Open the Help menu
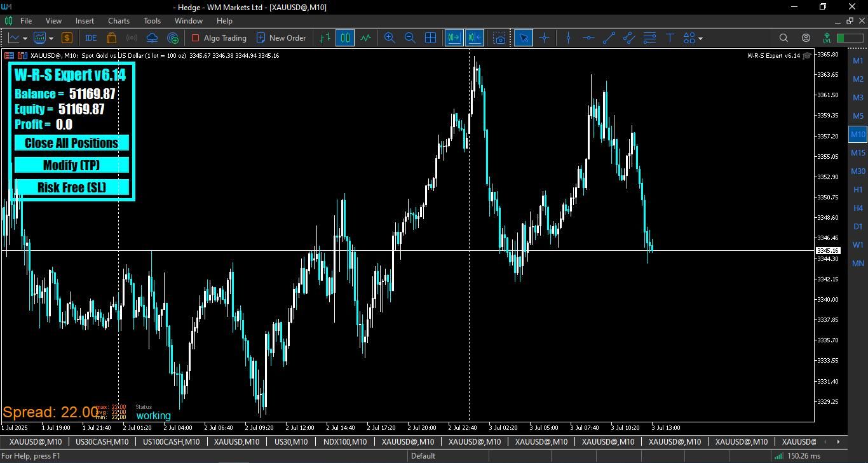Image resolution: width=868 pixels, height=463 pixels. click(x=224, y=21)
